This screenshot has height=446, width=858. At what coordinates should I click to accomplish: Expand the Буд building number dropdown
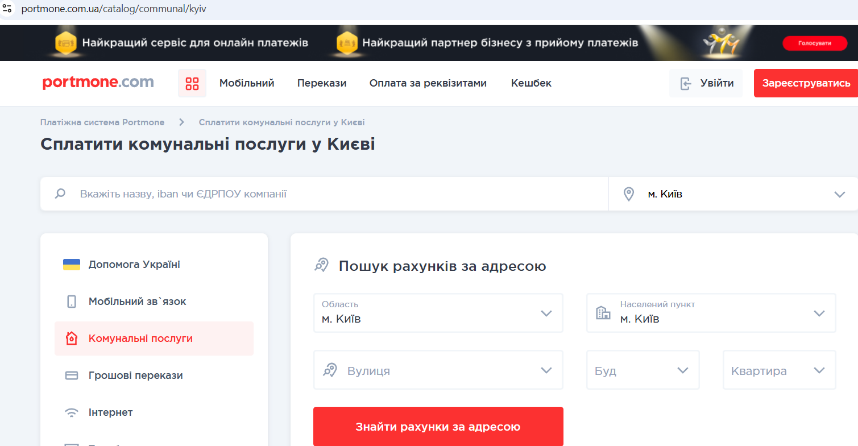(x=683, y=370)
